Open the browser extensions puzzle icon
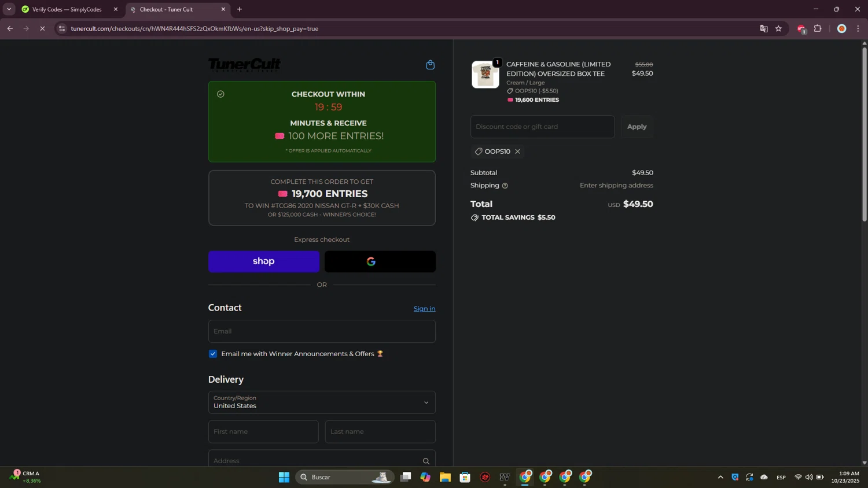 coord(818,28)
